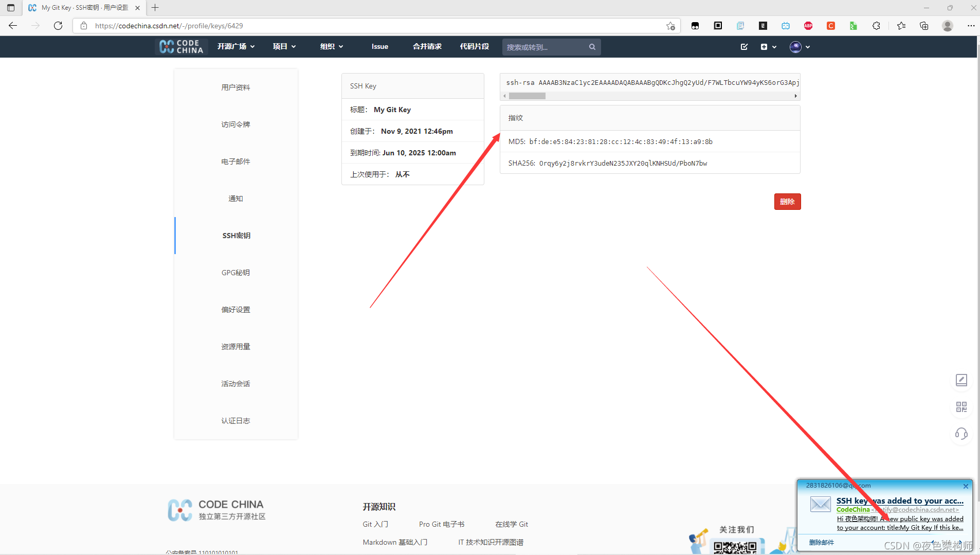Open the ABP adblock extension icon
The height and width of the screenshot is (555, 980).
pyautogui.click(x=808, y=26)
